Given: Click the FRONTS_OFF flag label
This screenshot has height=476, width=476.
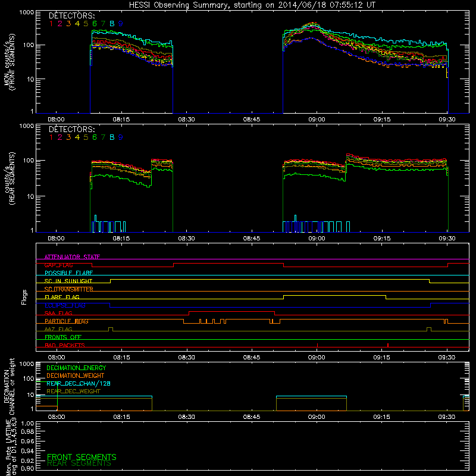Looking at the screenshot, I should 63,337.
